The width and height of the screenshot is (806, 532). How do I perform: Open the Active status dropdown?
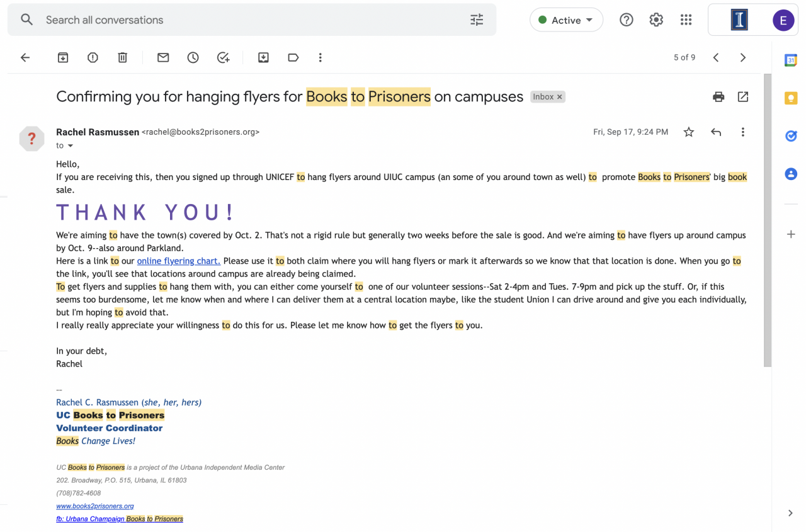pyautogui.click(x=566, y=20)
